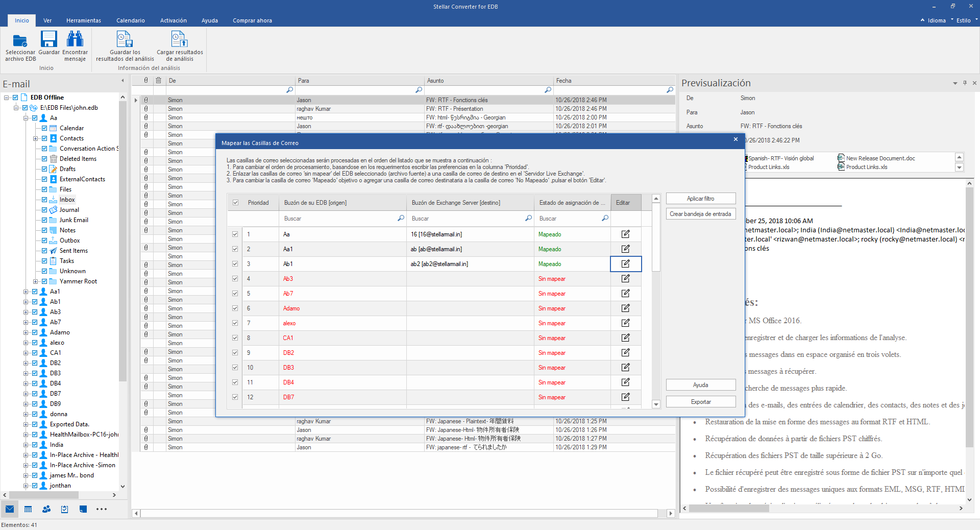Click edit icon for mailbox Aa1 row
Image resolution: width=980 pixels, height=530 pixels.
[625, 249]
